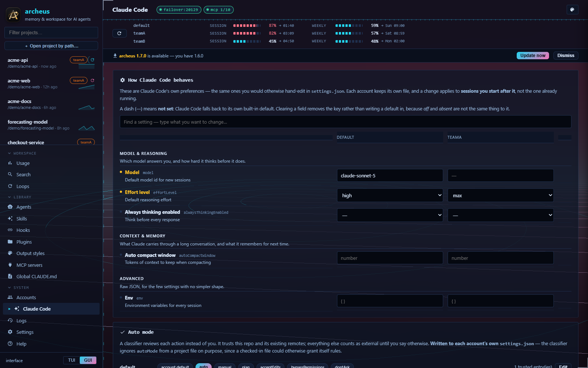Image resolution: width=588 pixels, height=368 pixels.
Task: Click the Plugins folder icon
Action: pyautogui.click(x=10, y=242)
